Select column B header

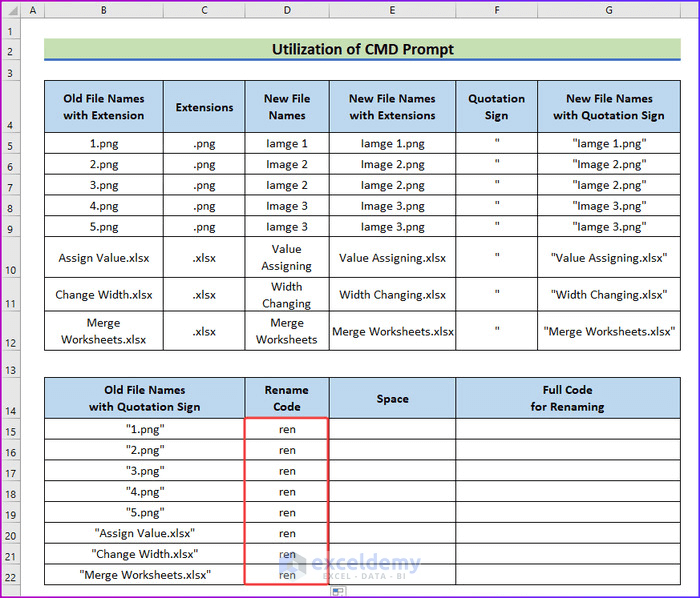click(x=104, y=10)
